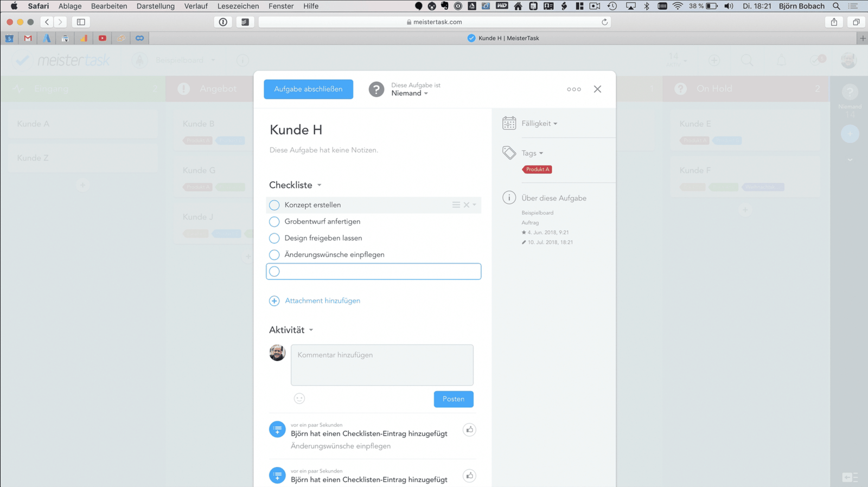The width and height of the screenshot is (868, 487).
Task: Open the Konzept erstellen item dropdown arrow
Action: [474, 205]
